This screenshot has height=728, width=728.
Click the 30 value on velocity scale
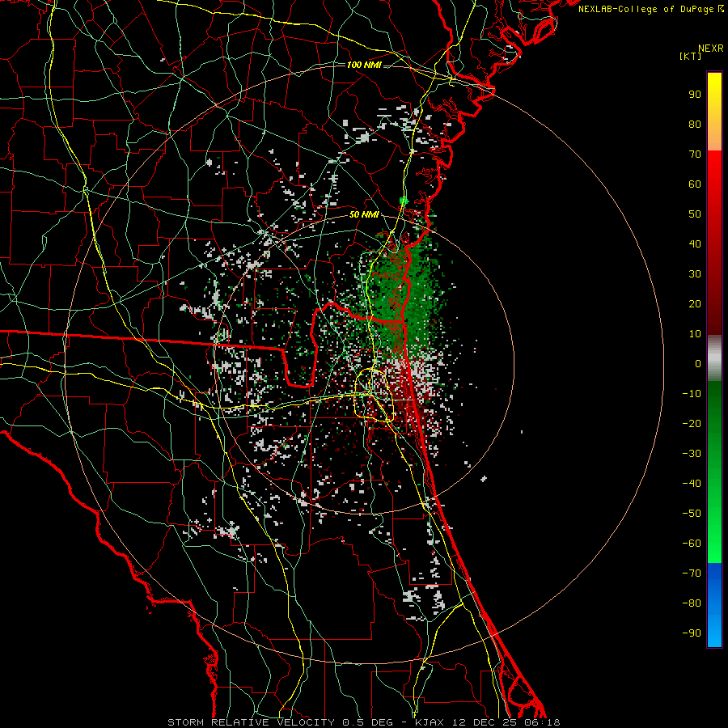(x=695, y=274)
